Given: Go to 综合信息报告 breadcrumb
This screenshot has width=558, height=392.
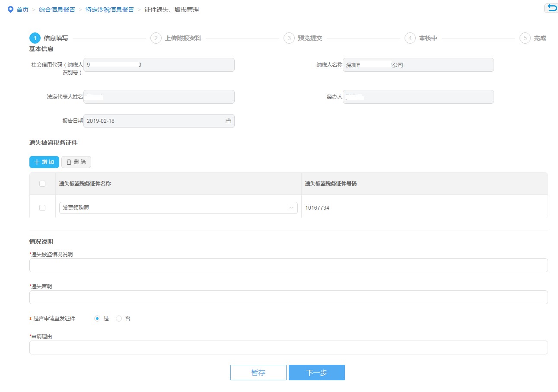Looking at the screenshot, I should [57, 10].
